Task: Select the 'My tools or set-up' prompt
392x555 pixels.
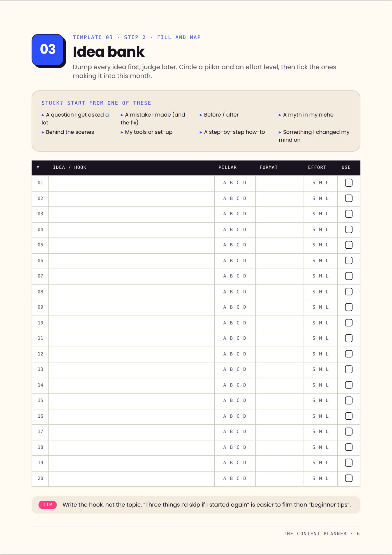Action: click(x=147, y=132)
